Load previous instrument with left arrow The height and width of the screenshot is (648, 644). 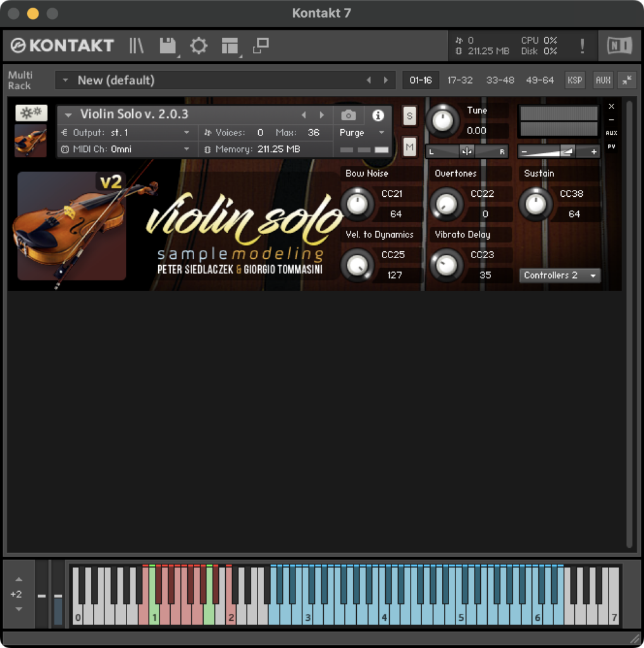(304, 115)
